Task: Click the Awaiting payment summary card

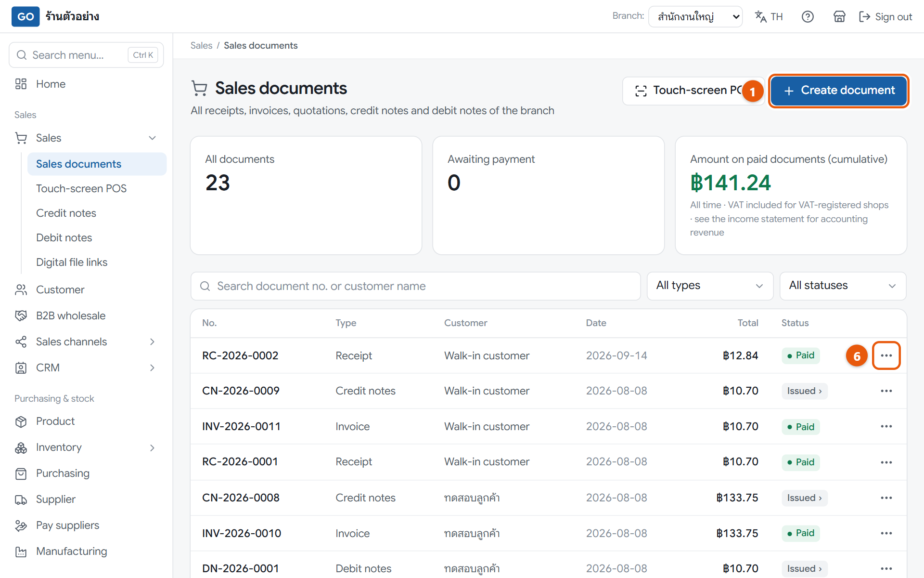Action: pyautogui.click(x=549, y=195)
